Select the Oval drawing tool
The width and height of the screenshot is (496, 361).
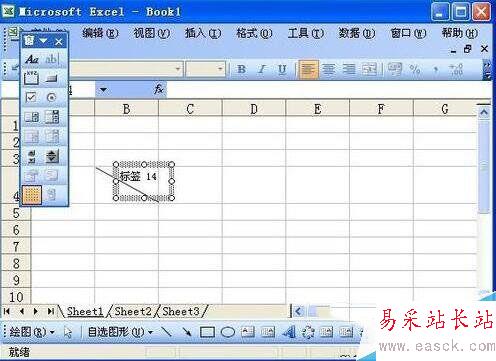tap(228, 332)
